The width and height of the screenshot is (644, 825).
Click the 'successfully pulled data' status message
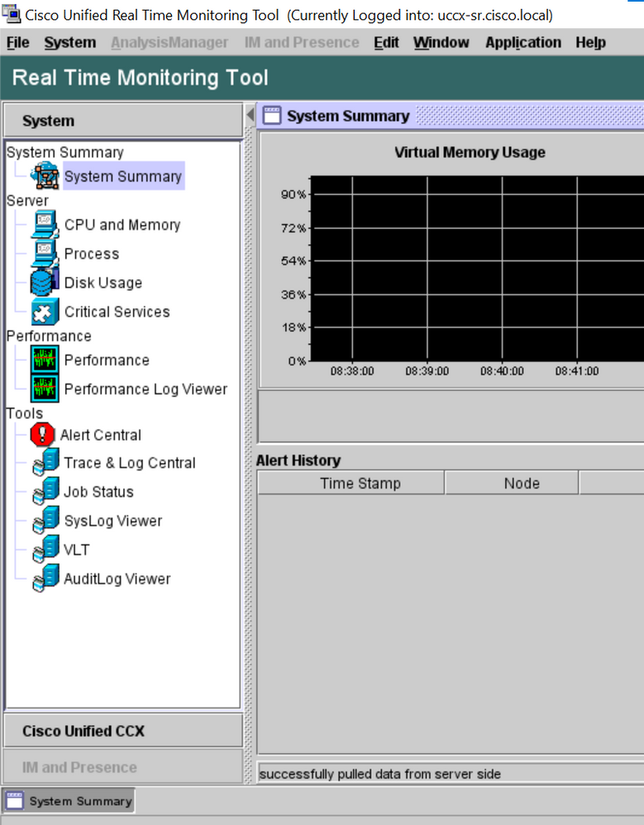tap(380, 774)
